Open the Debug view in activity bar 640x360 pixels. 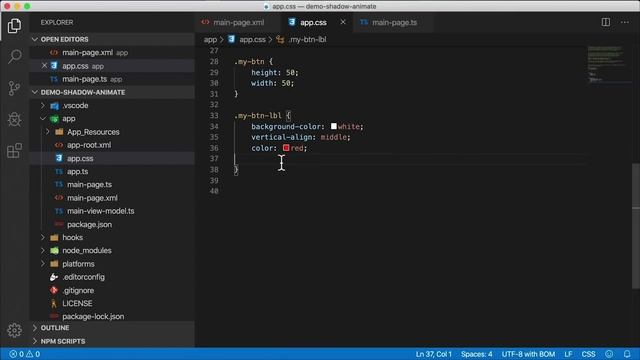point(14,119)
